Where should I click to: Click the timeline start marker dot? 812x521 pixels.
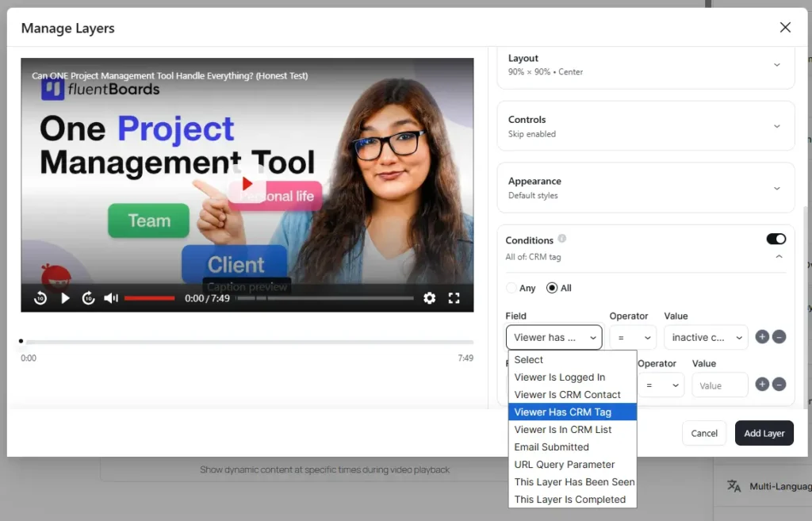pos(21,341)
